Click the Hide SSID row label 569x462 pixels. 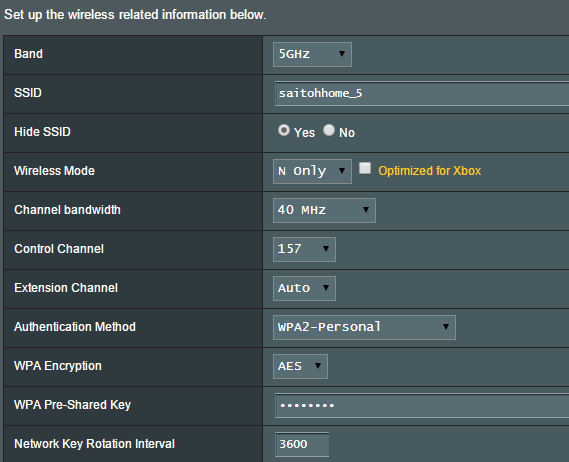click(x=42, y=132)
